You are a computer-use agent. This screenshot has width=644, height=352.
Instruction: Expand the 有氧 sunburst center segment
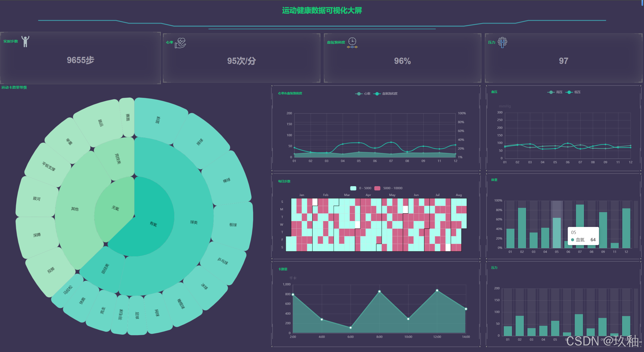153,224
